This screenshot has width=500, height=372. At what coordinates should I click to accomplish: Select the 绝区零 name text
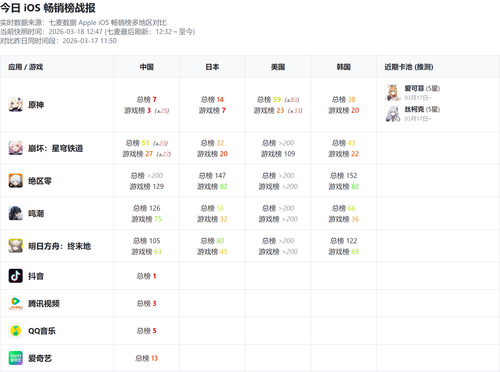pyautogui.click(x=40, y=181)
